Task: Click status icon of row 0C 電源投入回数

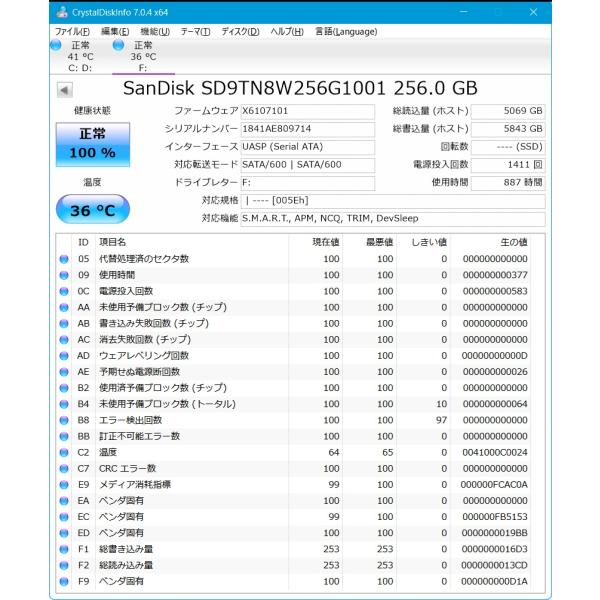Action: point(64,292)
